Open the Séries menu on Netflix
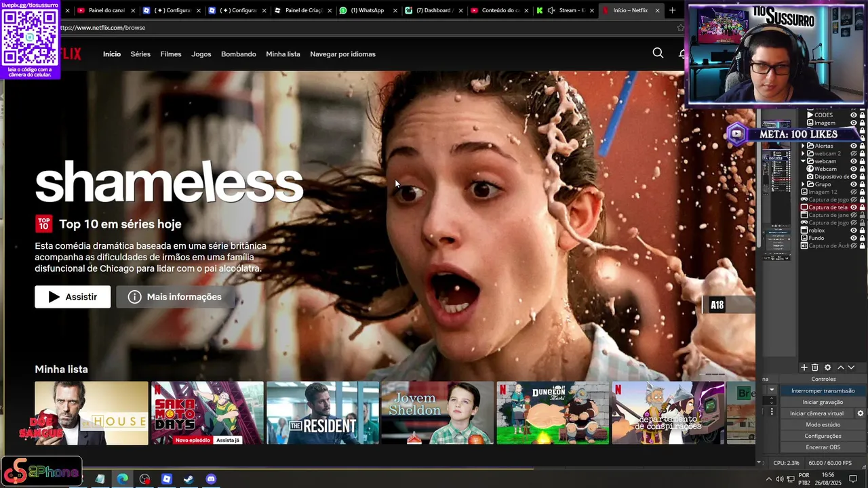This screenshot has height=488, width=868. pyautogui.click(x=140, y=54)
